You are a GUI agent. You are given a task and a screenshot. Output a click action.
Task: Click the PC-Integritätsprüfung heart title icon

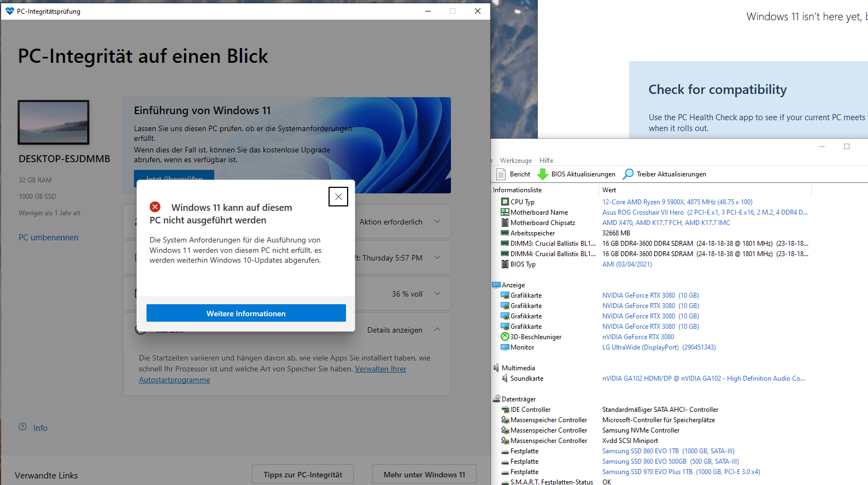click(9, 10)
